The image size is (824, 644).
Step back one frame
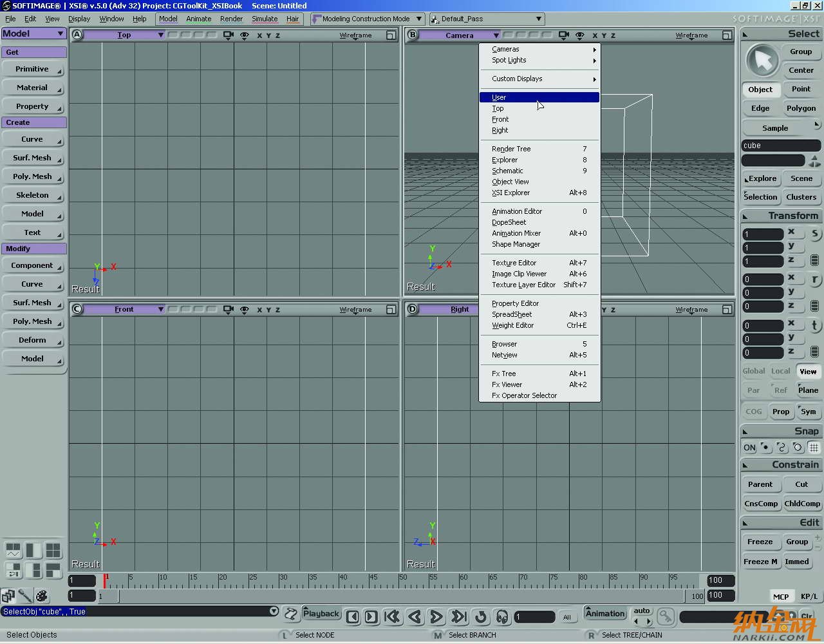353,616
